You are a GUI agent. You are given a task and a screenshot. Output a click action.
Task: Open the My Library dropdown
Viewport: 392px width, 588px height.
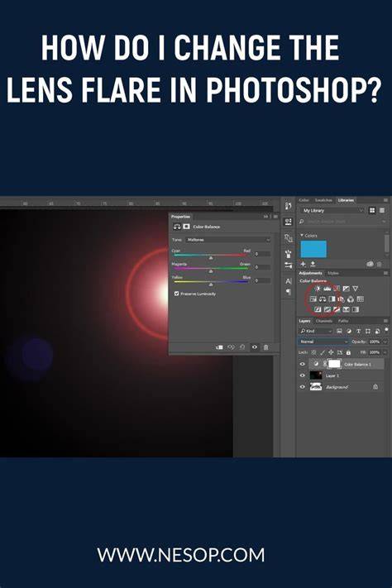coord(332,211)
